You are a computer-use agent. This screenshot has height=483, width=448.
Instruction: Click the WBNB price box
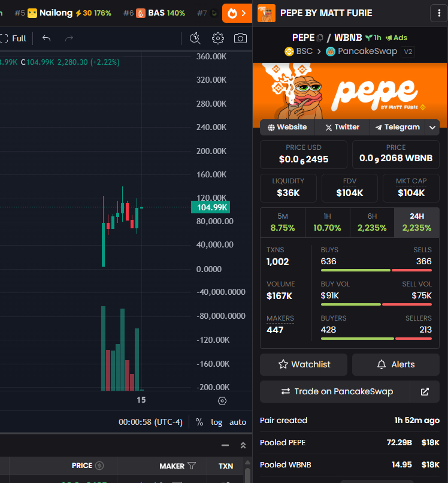pyautogui.click(x=396, y=155)
